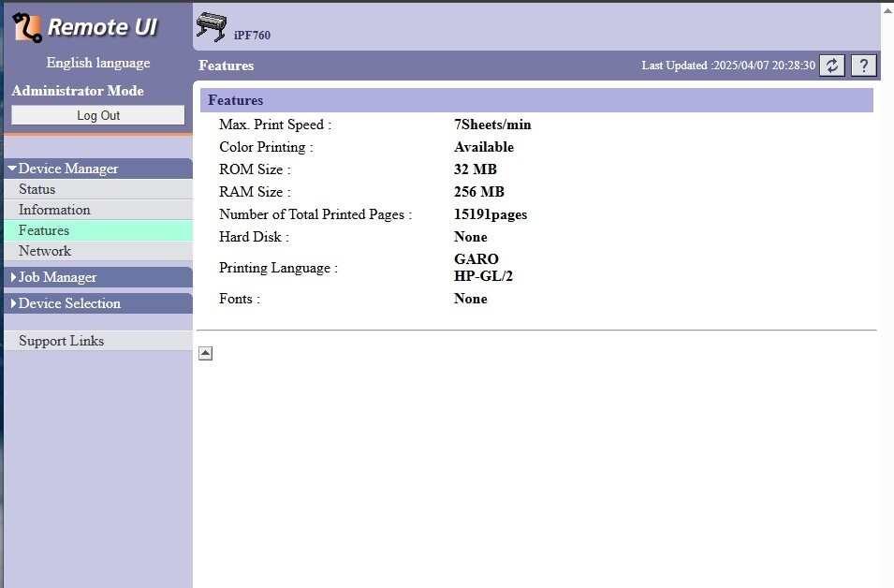Click the back-to-top arrow icon
The image size is (894, 588).
click(205, 353)
